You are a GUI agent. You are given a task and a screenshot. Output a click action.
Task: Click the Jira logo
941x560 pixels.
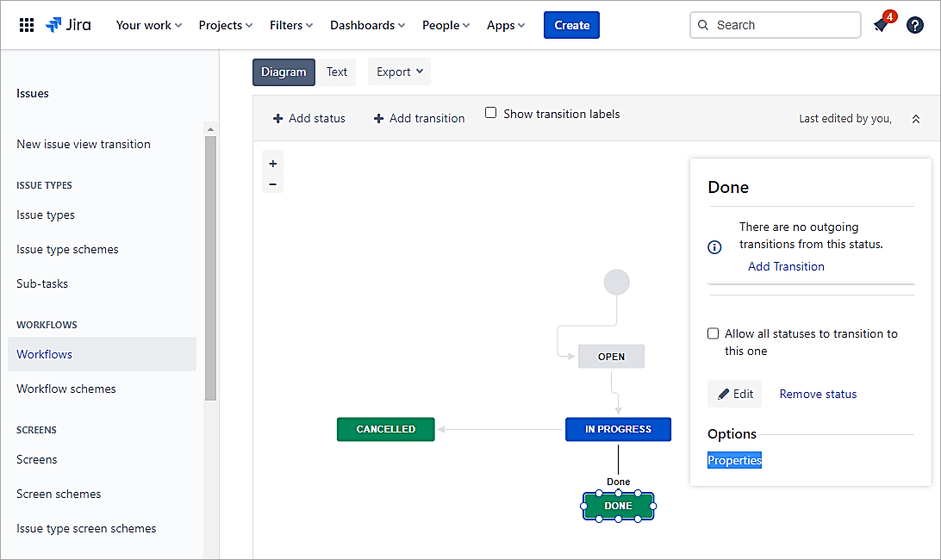68,25
